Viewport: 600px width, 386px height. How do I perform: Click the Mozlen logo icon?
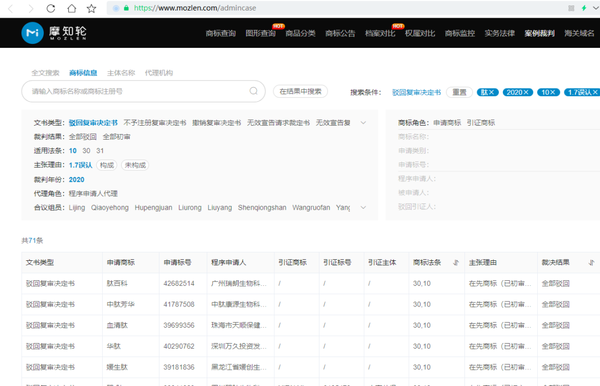pyautogui.click(x=33, y=33)
